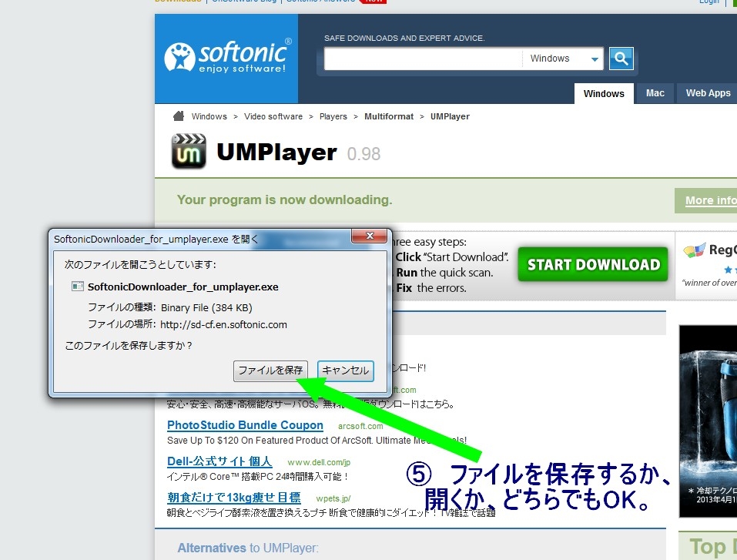Image resolution: width=737 pixels, height=560 pixels.
Task: Open the arcsoft.com link
Action: coord(360,426)
